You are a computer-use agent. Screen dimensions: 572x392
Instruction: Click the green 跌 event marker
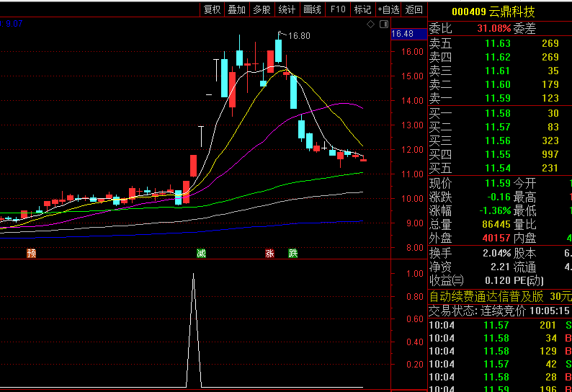click(293, 253)
